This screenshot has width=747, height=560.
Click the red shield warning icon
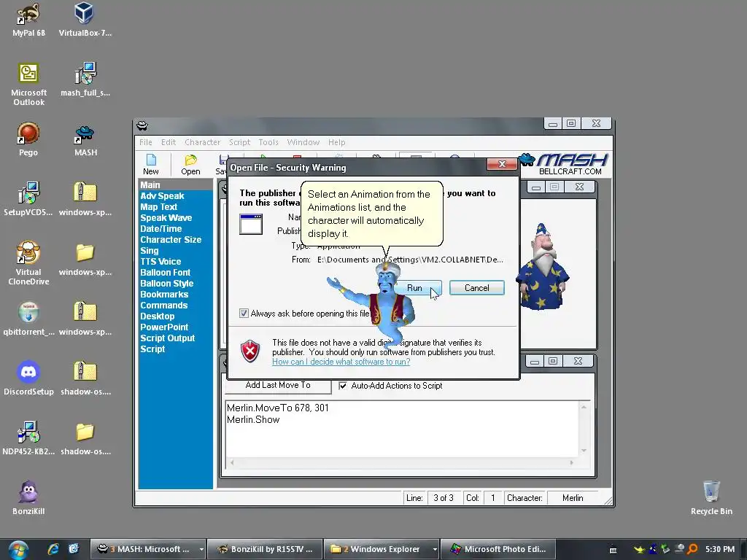pyautogui.click(x=250, y=351)
